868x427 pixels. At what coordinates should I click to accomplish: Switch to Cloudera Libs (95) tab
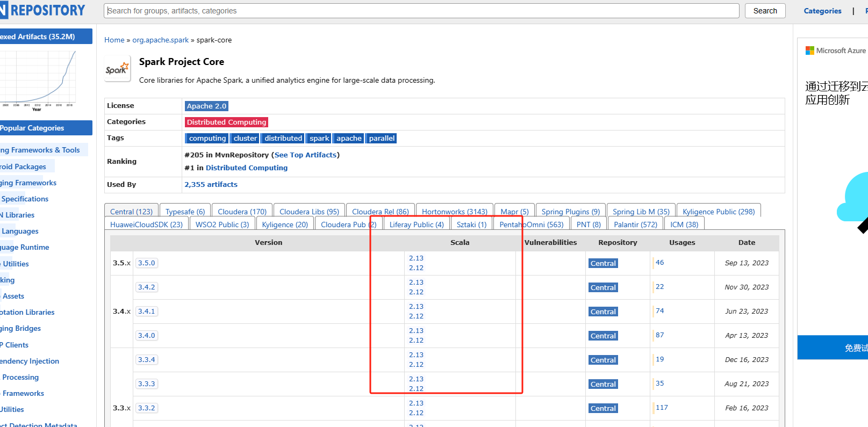[x=309, y=212]
